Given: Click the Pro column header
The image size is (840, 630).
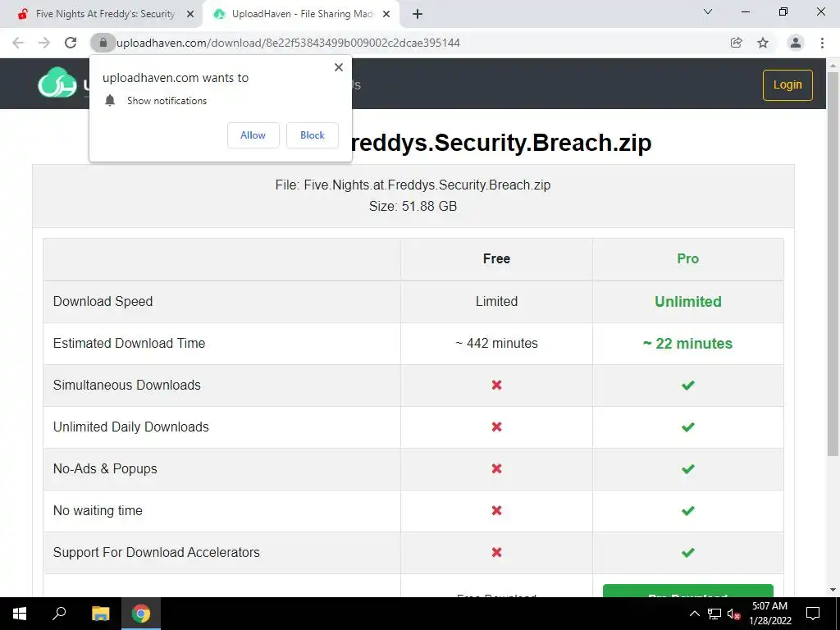Looking at the screenshot, I should (x=688, y=258).
